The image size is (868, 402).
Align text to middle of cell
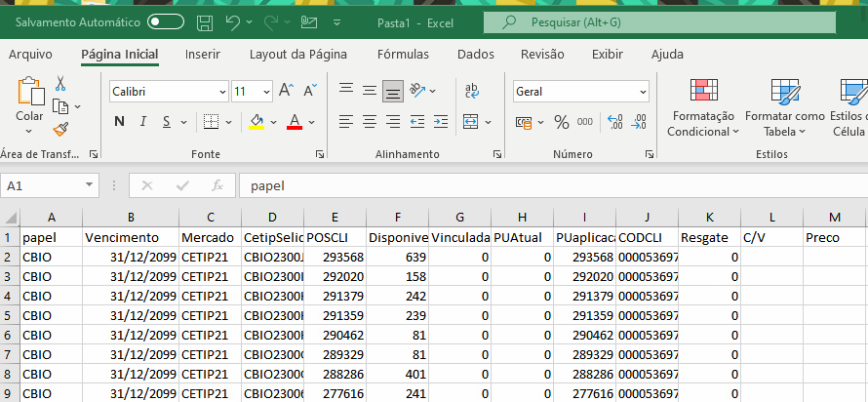point(370,91)
